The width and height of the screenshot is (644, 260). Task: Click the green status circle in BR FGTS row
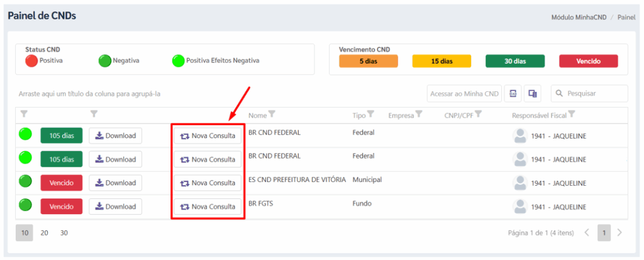tap(26, 205)
